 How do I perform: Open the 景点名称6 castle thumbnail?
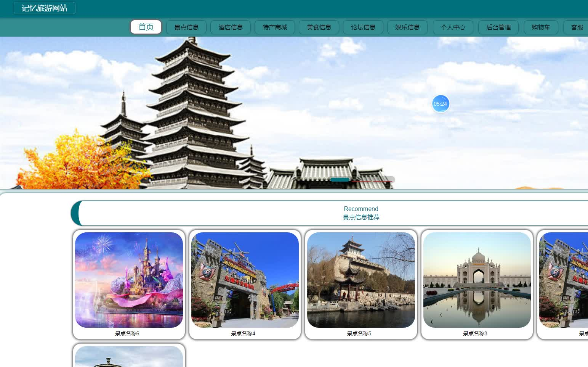tap(129, 280)
